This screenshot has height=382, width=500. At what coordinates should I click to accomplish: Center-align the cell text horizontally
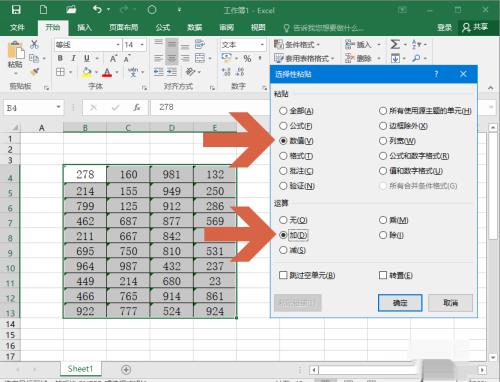pos(172,58)
